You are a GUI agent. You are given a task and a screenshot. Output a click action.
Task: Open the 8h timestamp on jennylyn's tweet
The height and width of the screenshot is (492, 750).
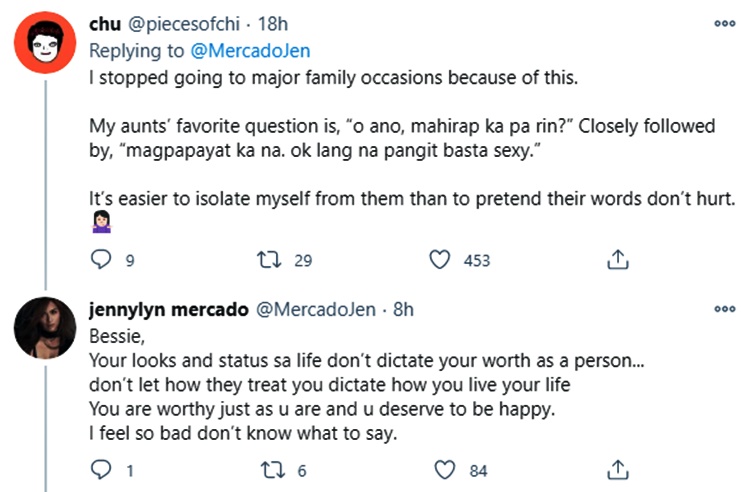pos(403,310)
